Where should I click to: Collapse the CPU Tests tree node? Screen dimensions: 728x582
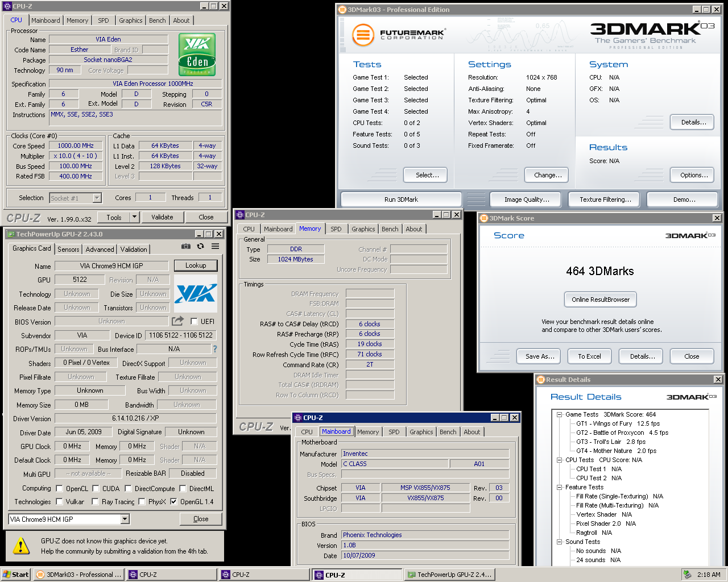coord(559,460)
